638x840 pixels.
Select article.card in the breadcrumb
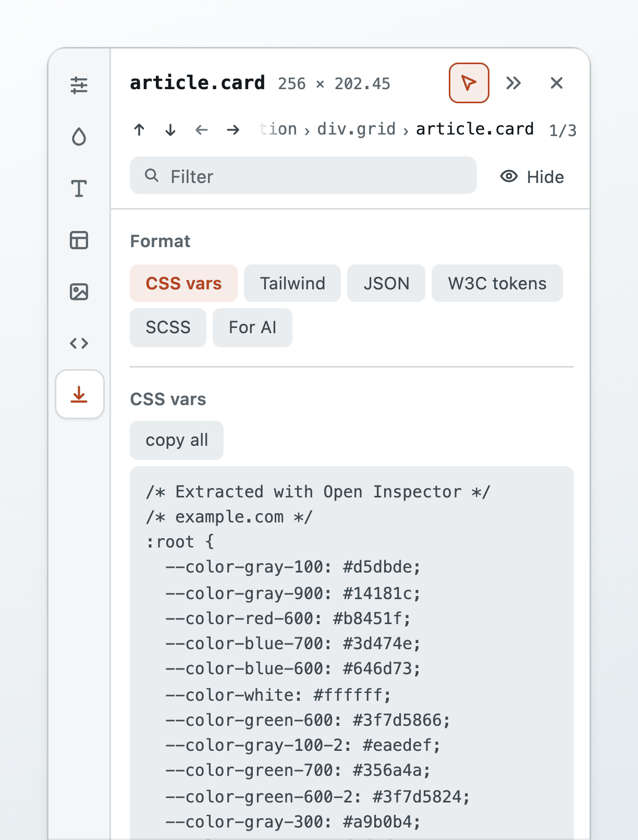(475, 129)
